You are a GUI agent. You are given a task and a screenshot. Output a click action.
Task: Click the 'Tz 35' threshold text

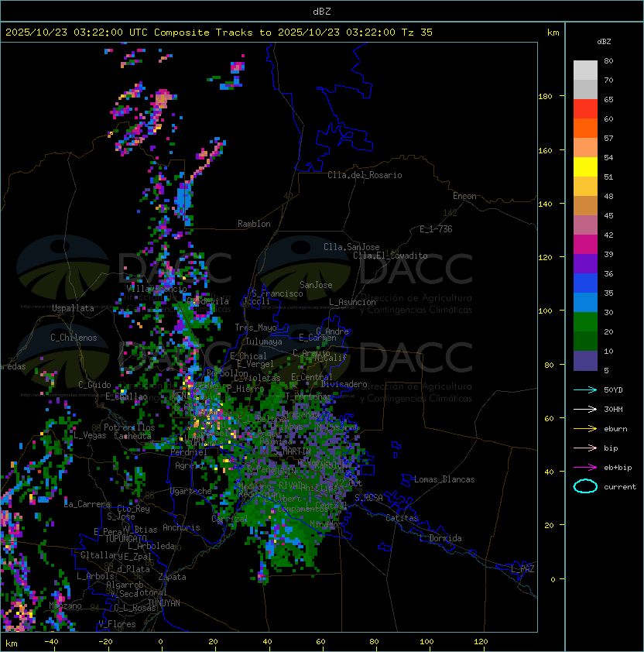[417, 33]
